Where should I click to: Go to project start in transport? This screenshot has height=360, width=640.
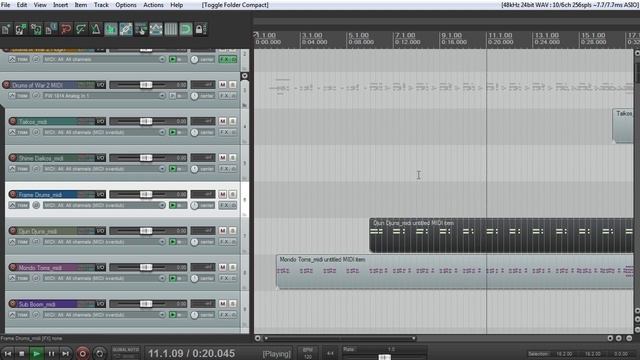pos(7,353)
